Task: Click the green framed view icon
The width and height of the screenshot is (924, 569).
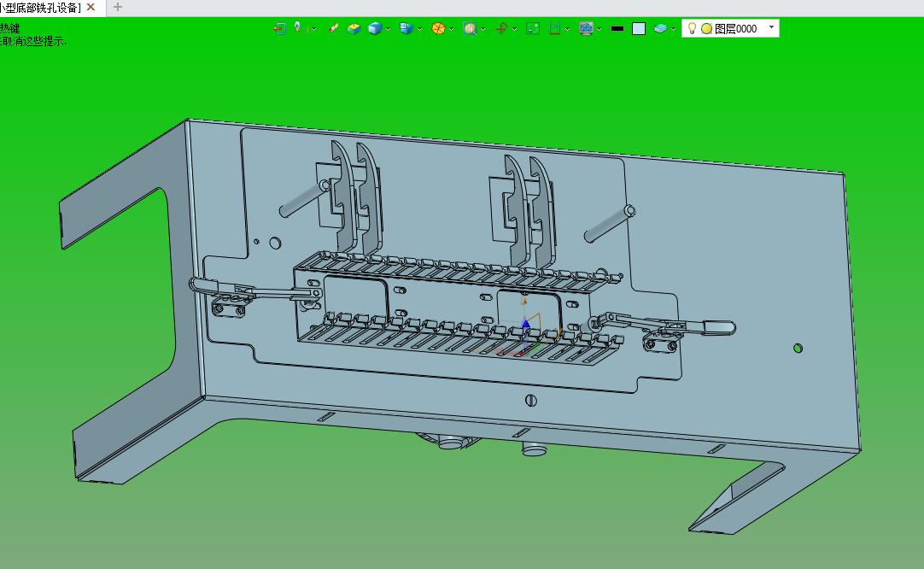Action: [533, 28]
